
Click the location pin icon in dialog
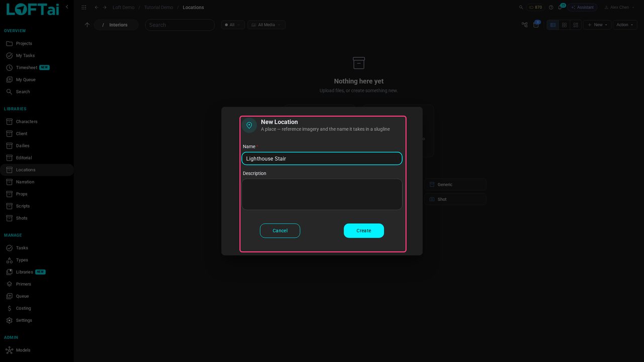click(x=249, y=125)
